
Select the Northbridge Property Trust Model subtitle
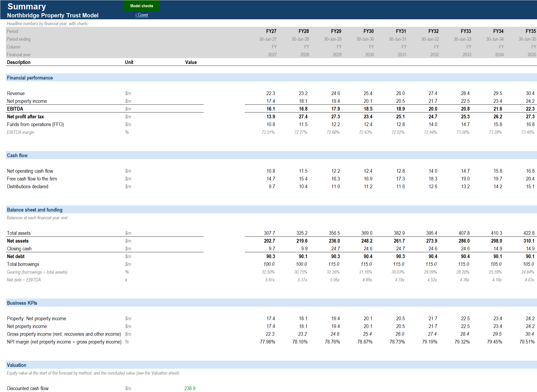click(x=53, y=16)
